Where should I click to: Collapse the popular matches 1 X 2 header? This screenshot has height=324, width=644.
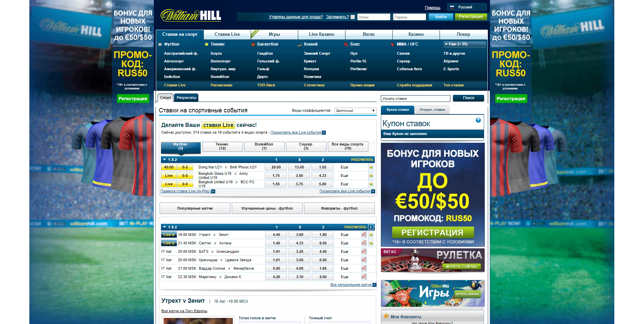click(165, 227)
